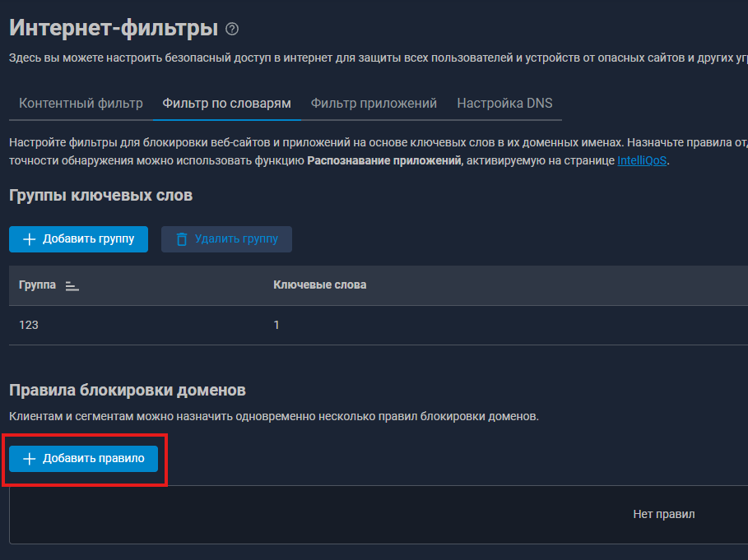The height and width of the screenshot is (560, 748).
Task: Go to Настройка DNS tab
Action: tap(504, 104)
